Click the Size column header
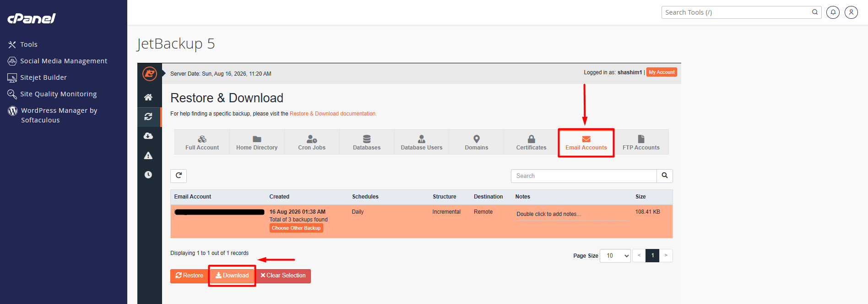The width and height of the screenshot is (868, 304). click(x=640, y=197)
